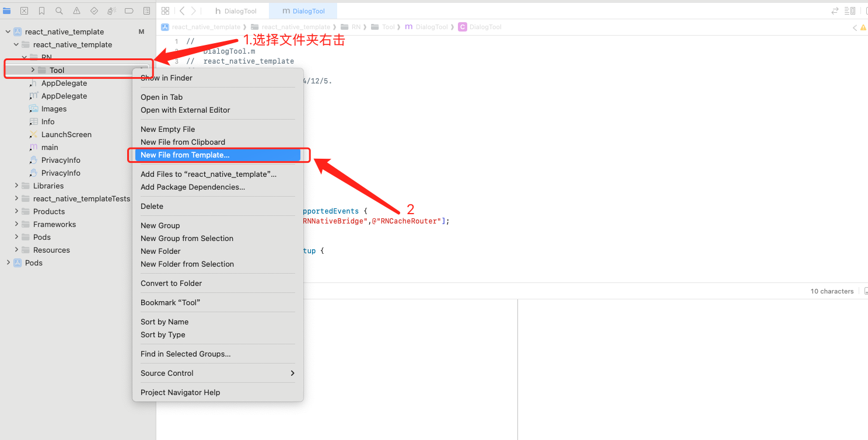Show the Breakpoint navigator icon
The width and height of the screenshot is (868, 440).
129,11
